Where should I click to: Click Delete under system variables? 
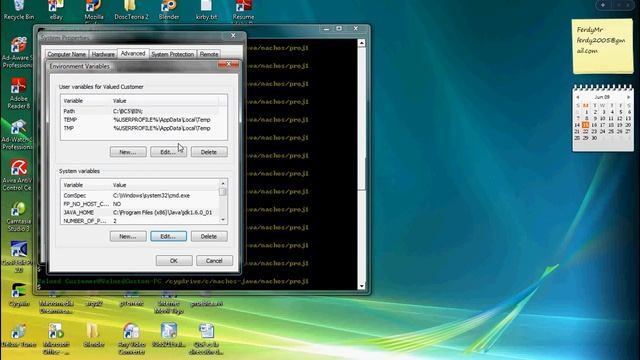(209, 236)
